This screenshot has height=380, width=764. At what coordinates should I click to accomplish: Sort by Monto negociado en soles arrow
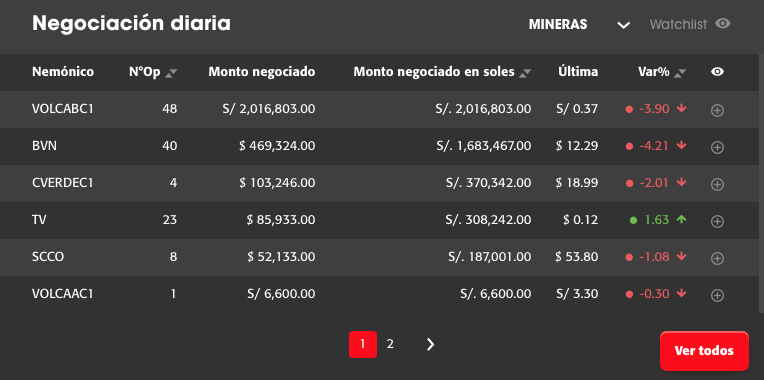[x=525, y=73]
